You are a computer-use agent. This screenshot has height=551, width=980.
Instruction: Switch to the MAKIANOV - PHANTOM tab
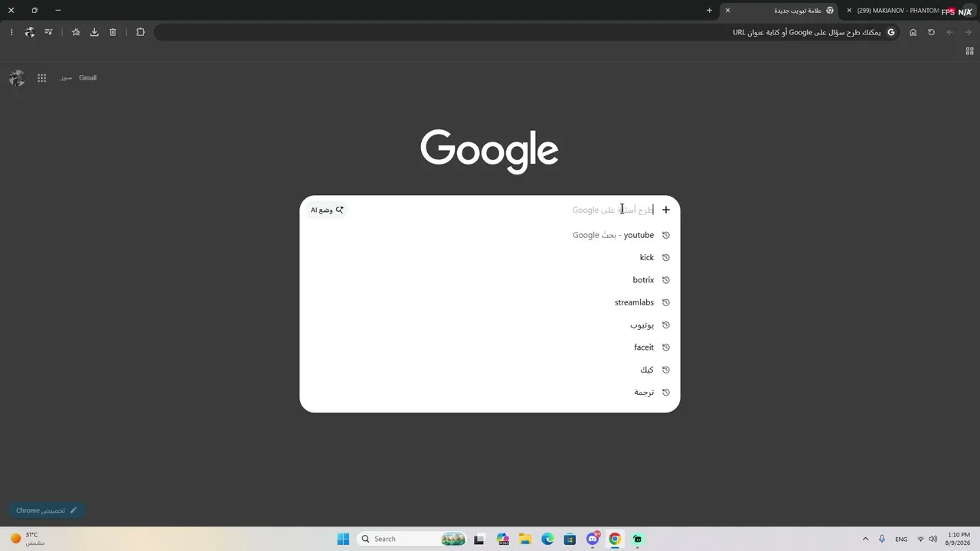[x=909, y=11]
